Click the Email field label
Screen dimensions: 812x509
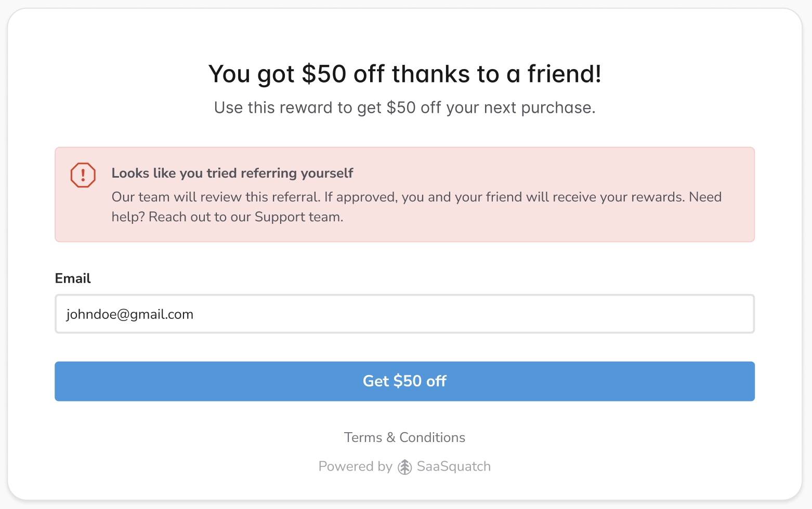click(x=73, y=278)
